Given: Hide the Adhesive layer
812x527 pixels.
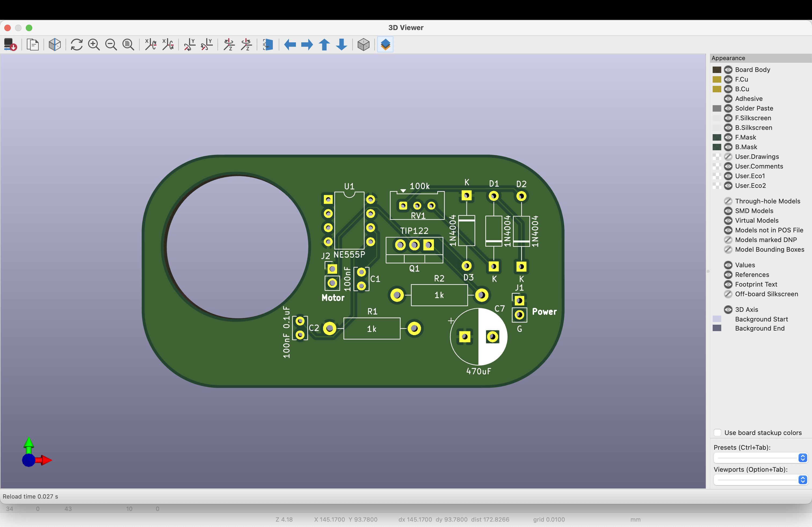Looking at the screenshot, I should [x=728, y=99].
